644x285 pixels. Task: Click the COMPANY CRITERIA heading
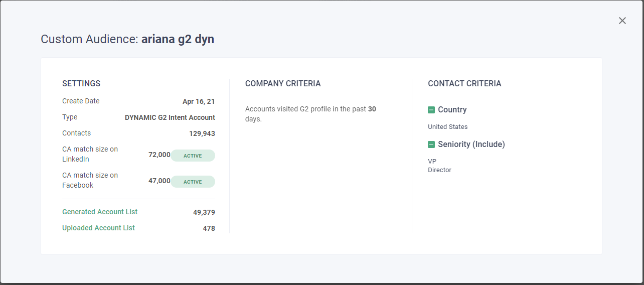(283, 84)
